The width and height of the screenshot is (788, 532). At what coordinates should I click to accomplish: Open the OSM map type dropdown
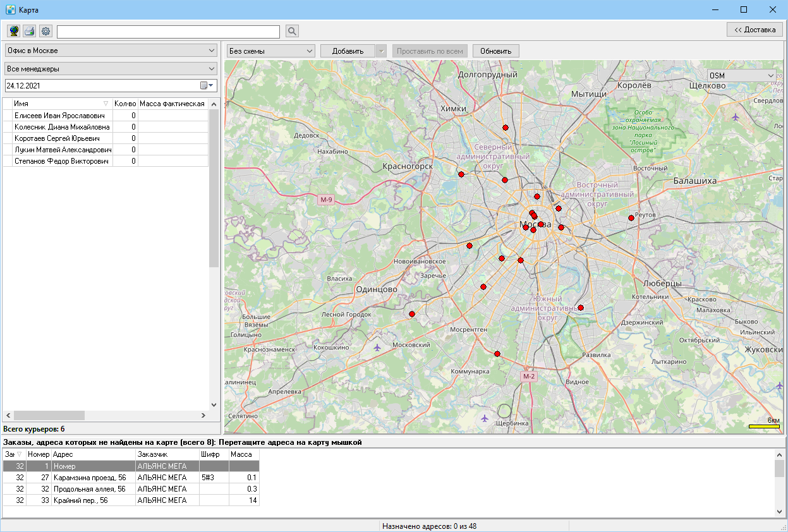(741, 75)
